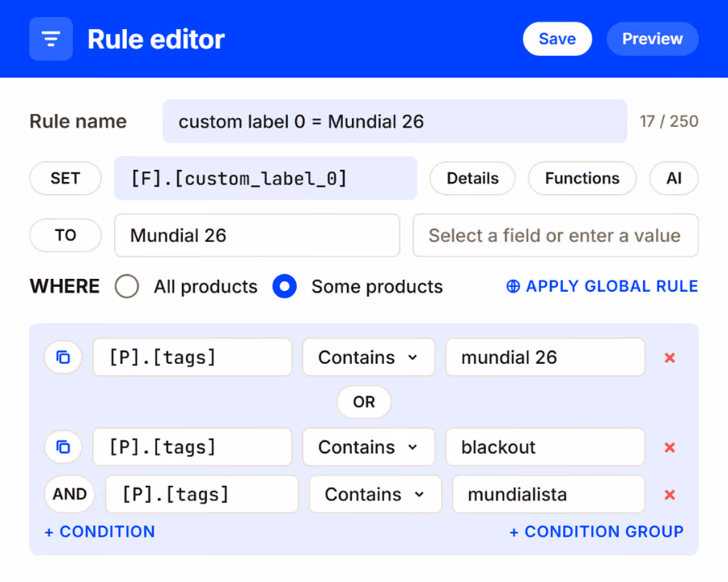Click the Mundial 26 value field
The image size is (728, 582).
(257, 235)
